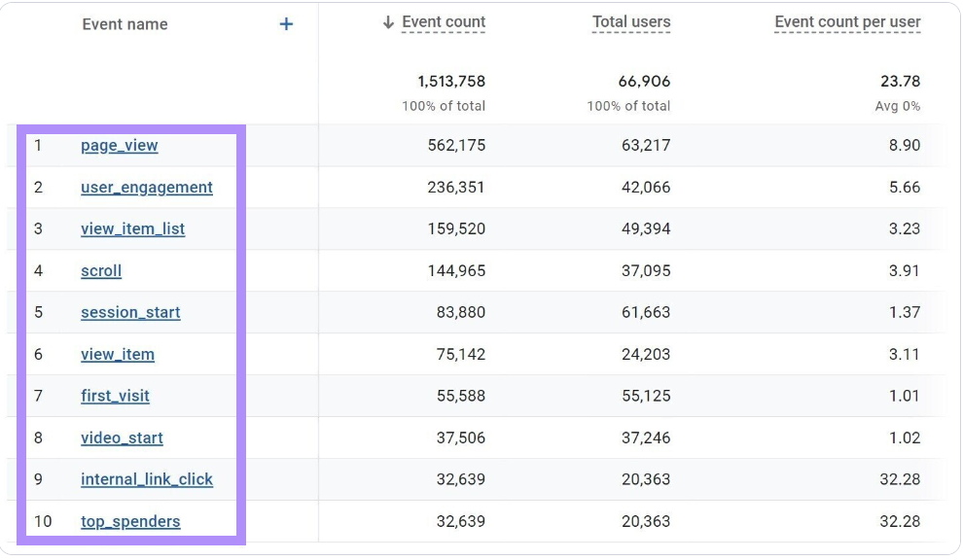The width and height of the screenshot is (963, 560).
Task: Open the session_start event
Action: pyautogui.click(x=130, y=312)
